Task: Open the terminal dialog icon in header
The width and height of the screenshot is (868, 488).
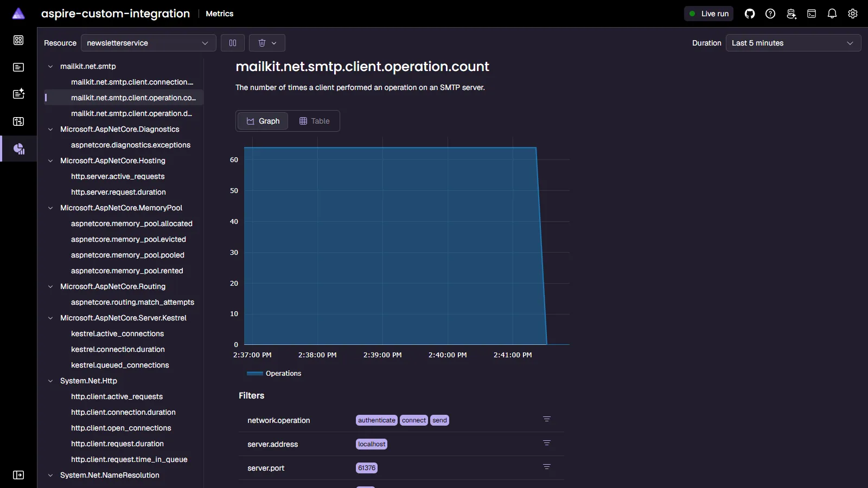Action: (x=812, y=14)
